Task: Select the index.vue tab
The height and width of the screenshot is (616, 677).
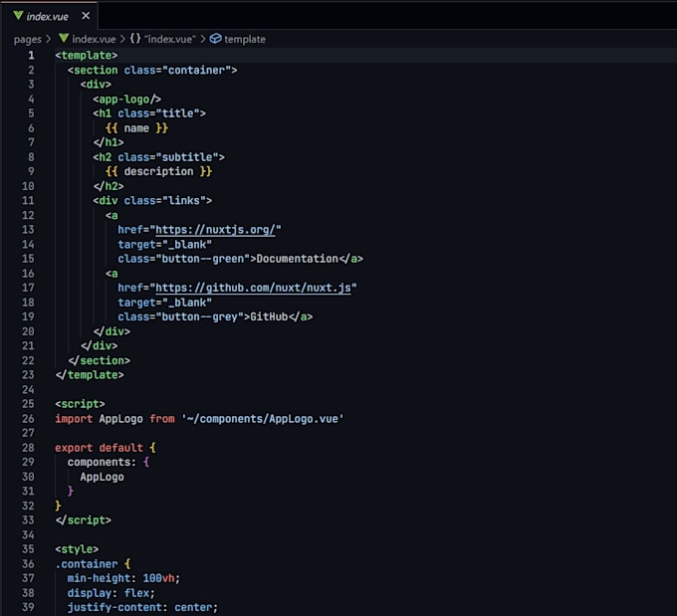Action: point(49,16)
